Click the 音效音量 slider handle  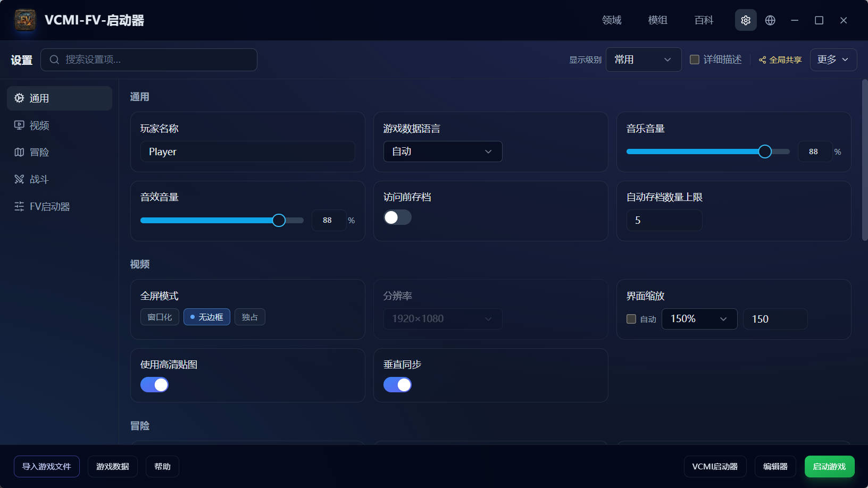[x=279, y=220]
